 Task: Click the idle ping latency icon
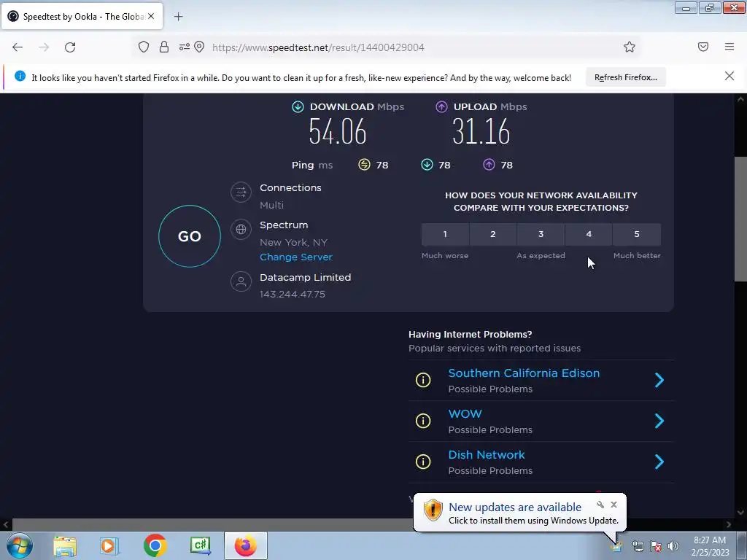(x=365, y=165)
